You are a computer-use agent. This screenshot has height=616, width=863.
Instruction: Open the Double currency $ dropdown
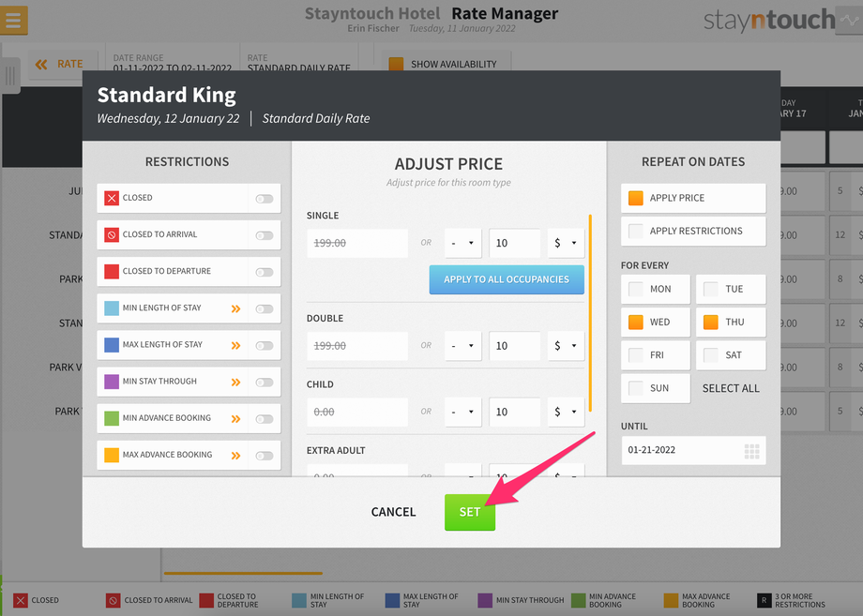click(x=566, y=346)
